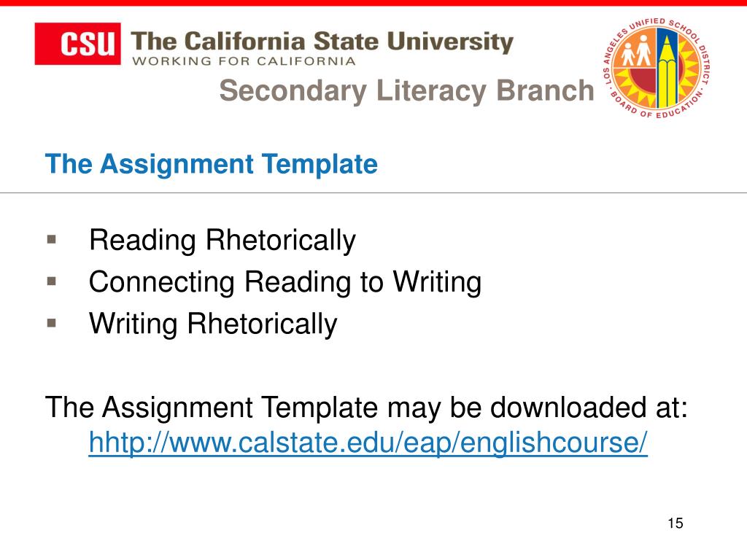The image size is (747, 560).
Task: Click the red CSU logo box
Action: coord(77,43)
